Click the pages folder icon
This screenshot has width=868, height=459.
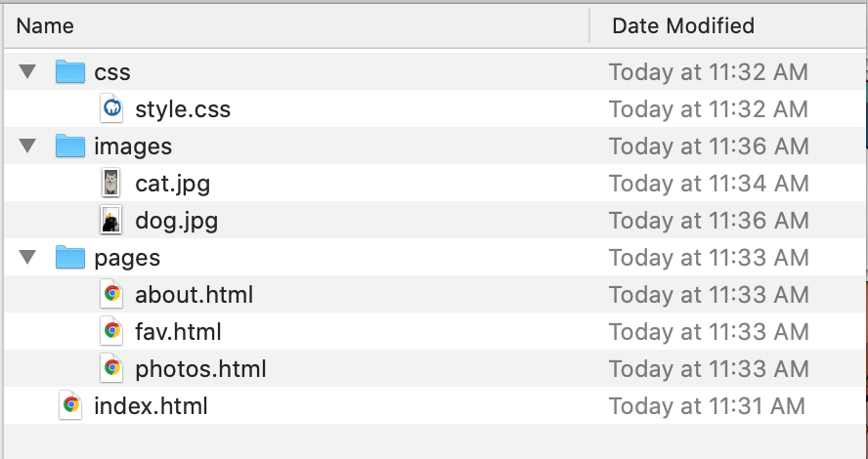(70, 258)
